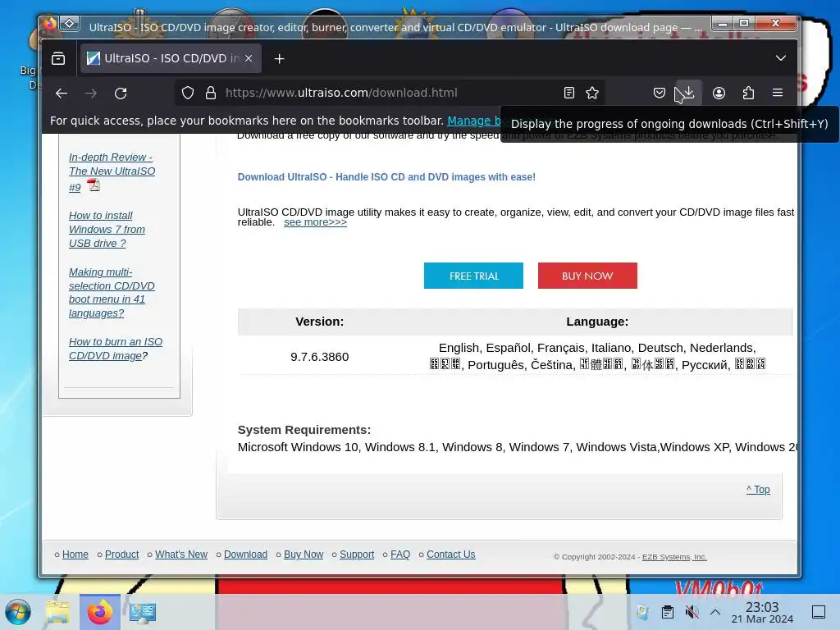Save page to Pocket icon

[x=660, y=93]
